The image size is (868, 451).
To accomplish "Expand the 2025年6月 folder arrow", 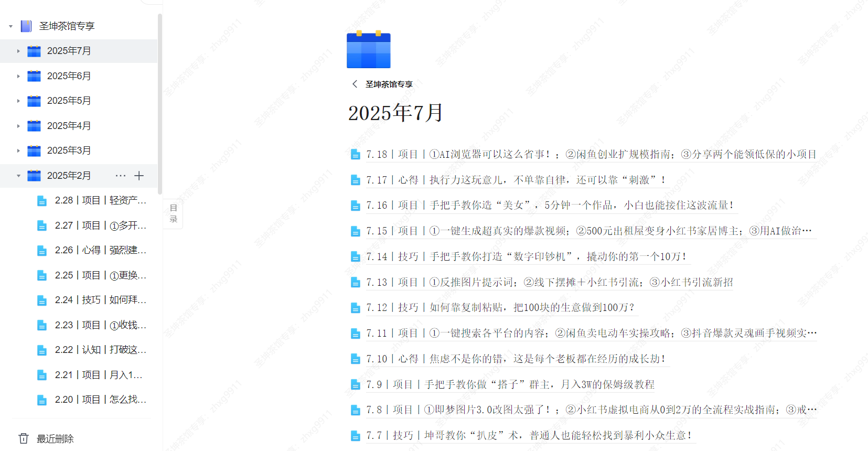I will 18,76.
